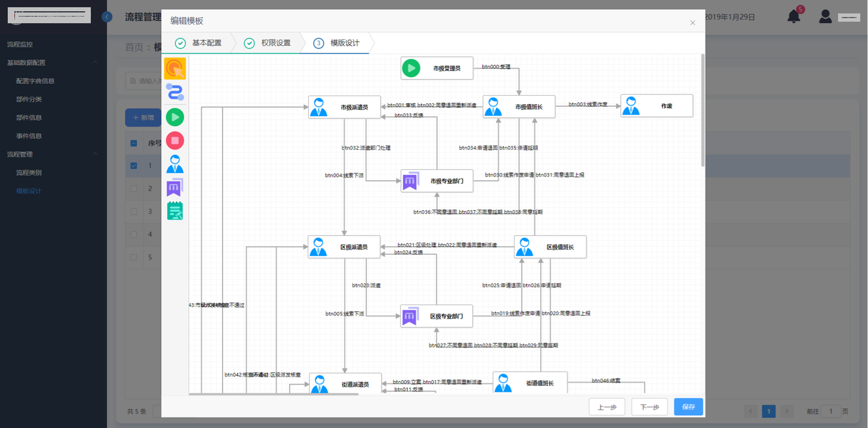Select the 区级值班长 node
868x428 pixels.
pyautogui.click(x=550, y=247)
